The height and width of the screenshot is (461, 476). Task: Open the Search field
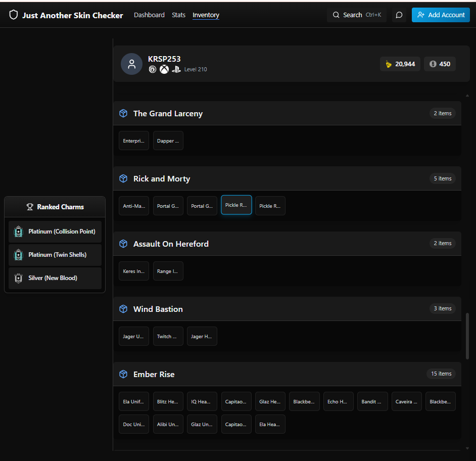tap(357, 15)
